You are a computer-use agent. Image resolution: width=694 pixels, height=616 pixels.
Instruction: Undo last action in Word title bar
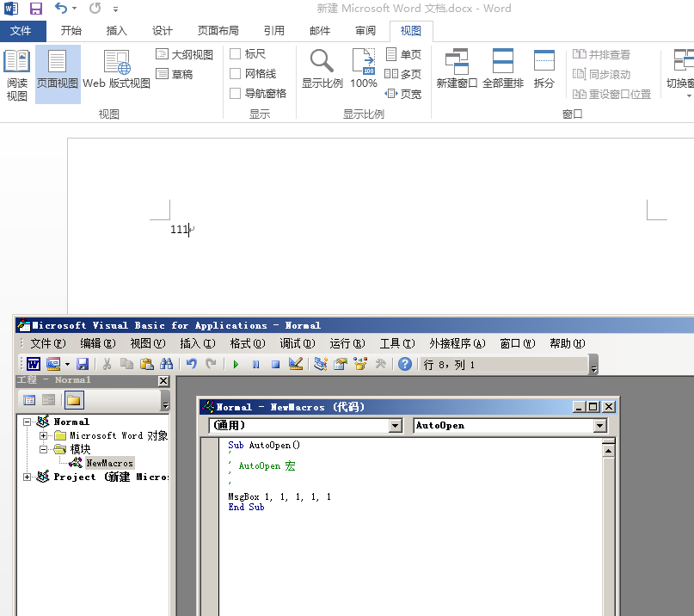tap(61, 8)
